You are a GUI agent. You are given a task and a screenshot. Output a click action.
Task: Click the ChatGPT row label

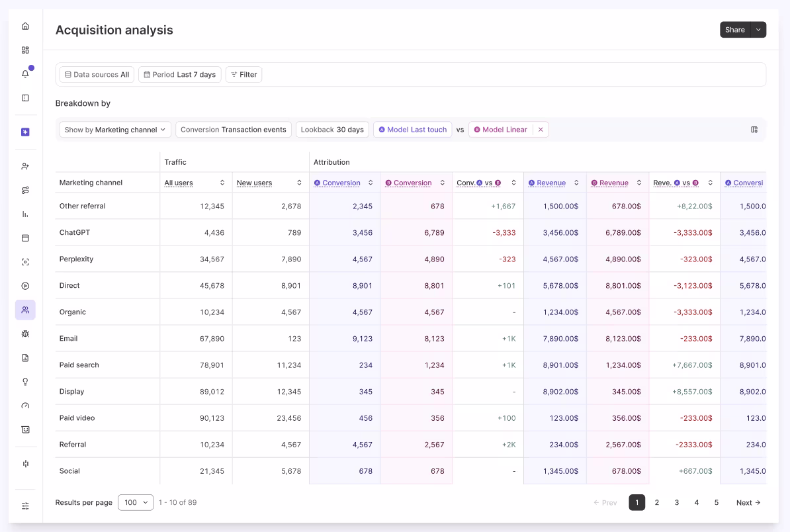pos(75,232)
